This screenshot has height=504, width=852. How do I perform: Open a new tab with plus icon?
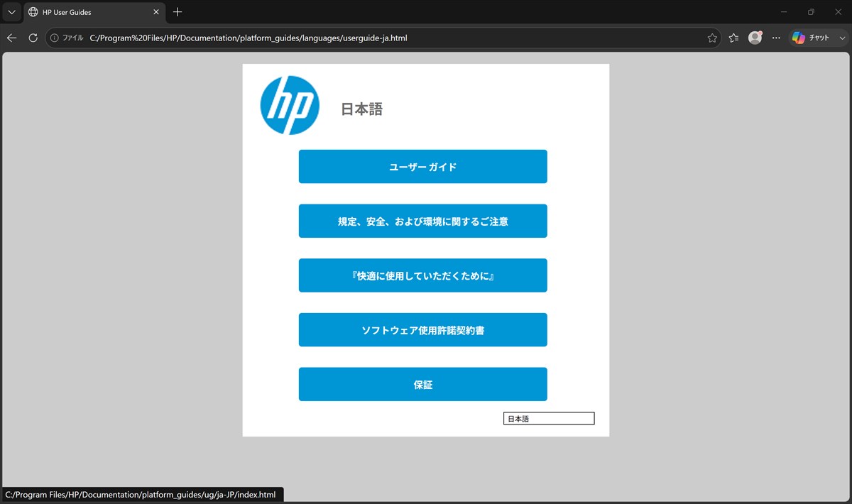[177, 12]
